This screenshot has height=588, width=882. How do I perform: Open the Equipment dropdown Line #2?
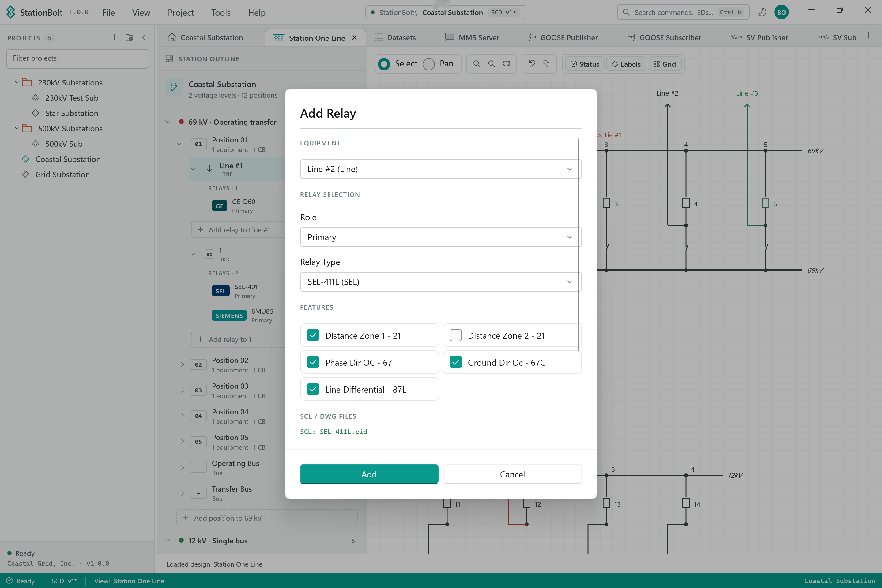[440, 169]
